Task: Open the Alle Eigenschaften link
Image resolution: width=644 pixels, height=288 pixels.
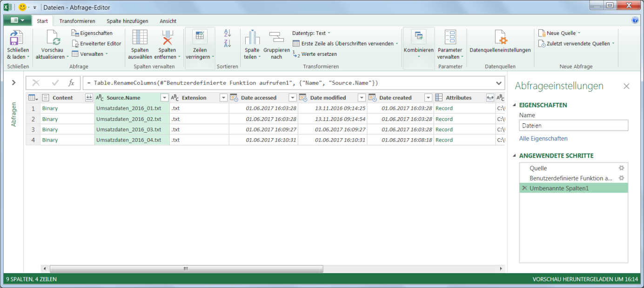Action: pyautogui.click(x=543, y=139)
